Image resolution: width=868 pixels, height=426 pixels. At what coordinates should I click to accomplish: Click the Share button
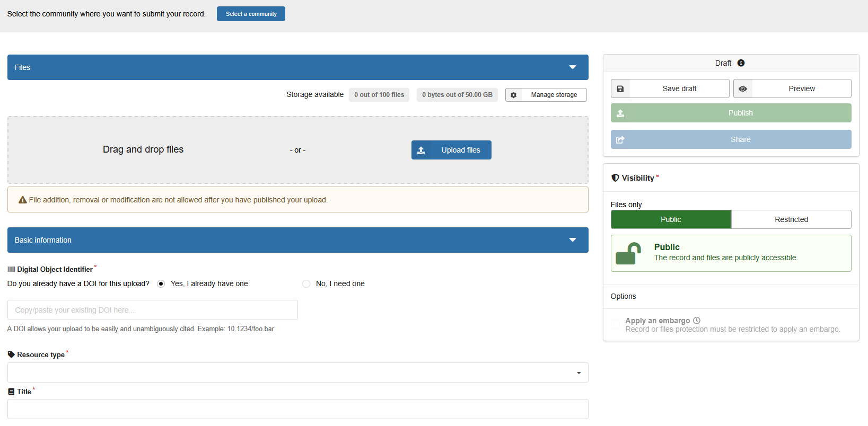[731, 139]
